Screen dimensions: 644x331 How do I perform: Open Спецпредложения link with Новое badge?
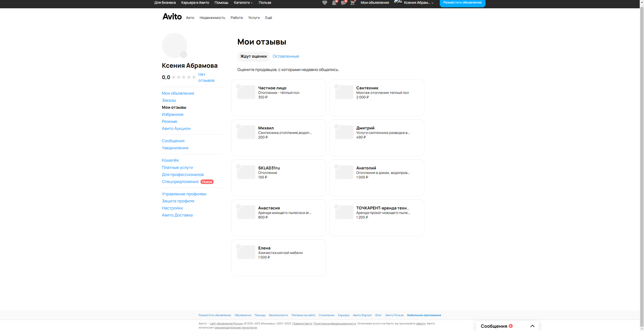click(x=180, y=182)
